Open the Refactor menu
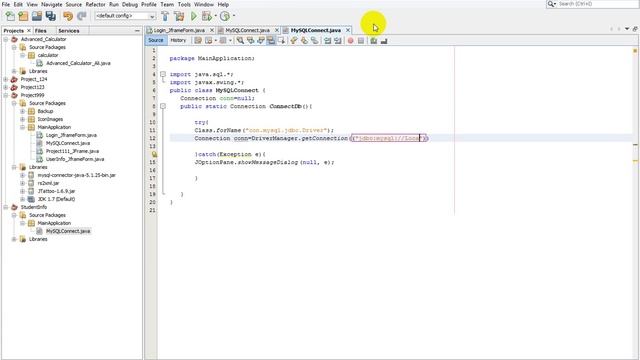The image size is (640, 360). 96,4
